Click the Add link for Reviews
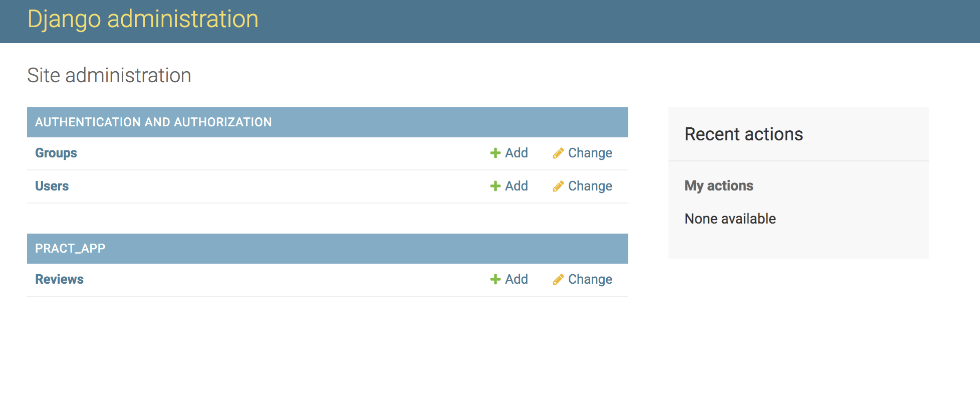 516,279
